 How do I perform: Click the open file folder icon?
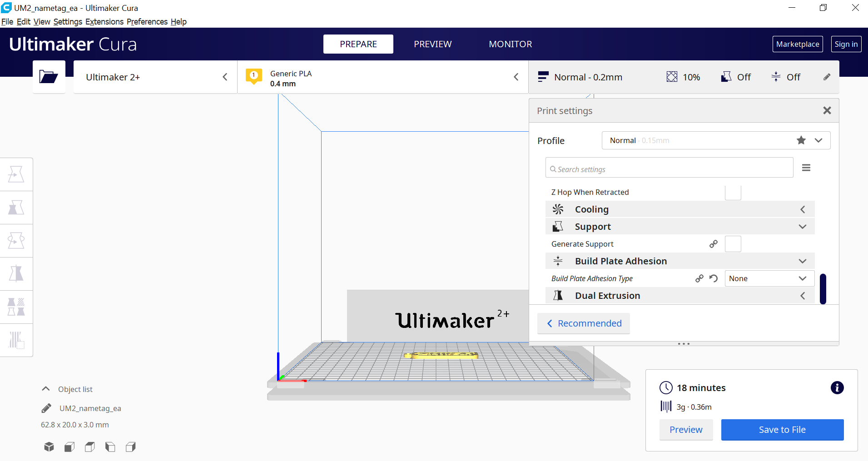click(49, 77)
